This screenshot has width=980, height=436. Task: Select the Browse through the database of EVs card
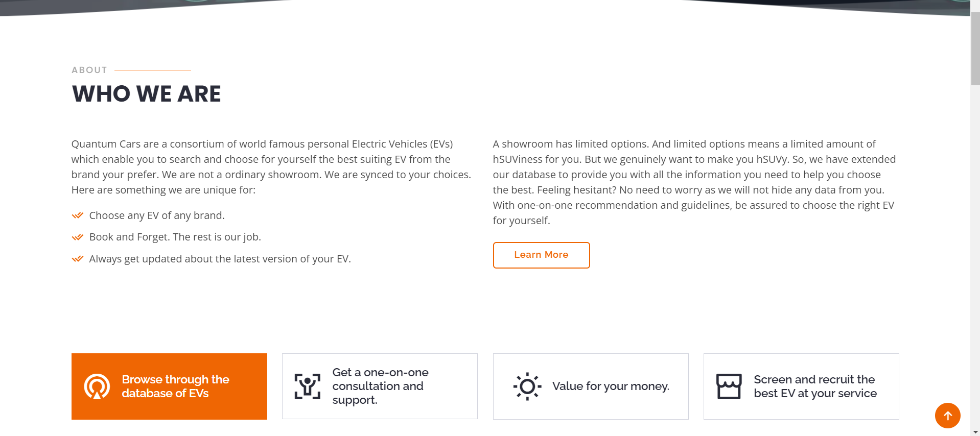[x=169, y=386]
